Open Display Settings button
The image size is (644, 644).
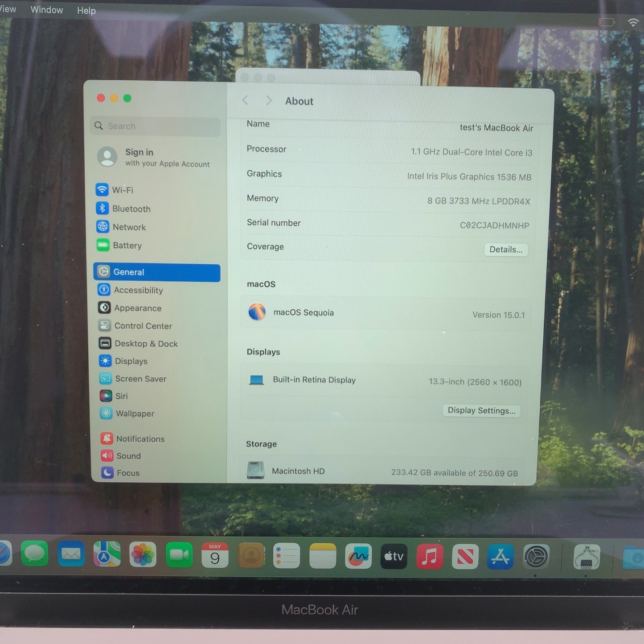pos(481,410)
